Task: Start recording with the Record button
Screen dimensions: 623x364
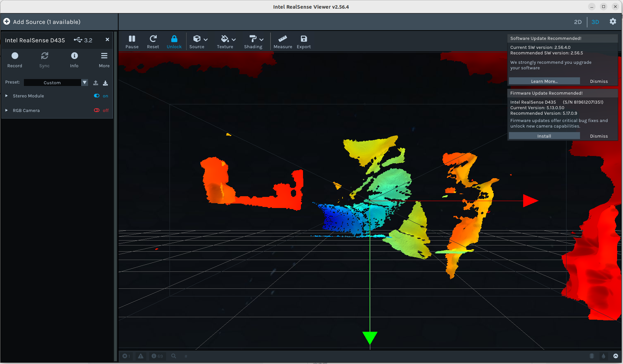Action: (x=15, y=60)
